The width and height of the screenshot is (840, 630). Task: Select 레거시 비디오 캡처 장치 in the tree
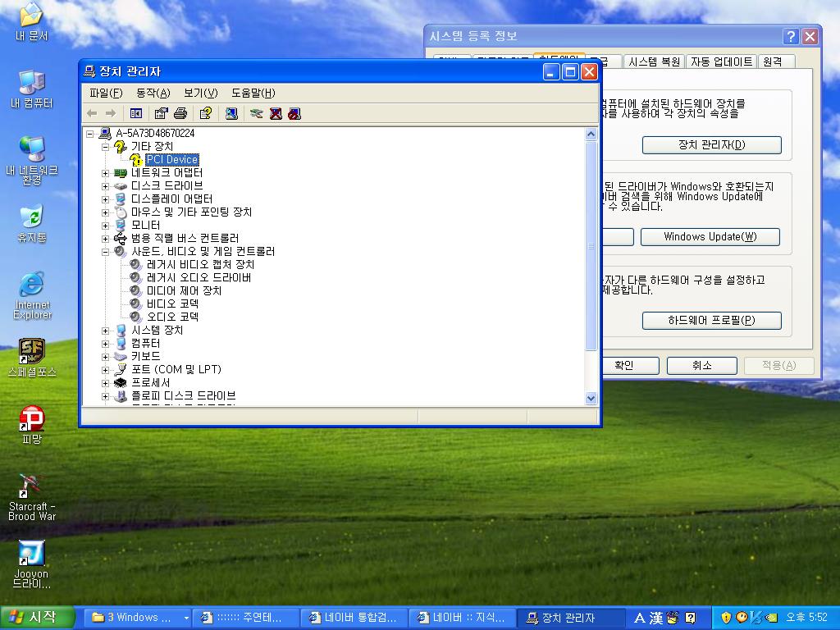point(200,265)
